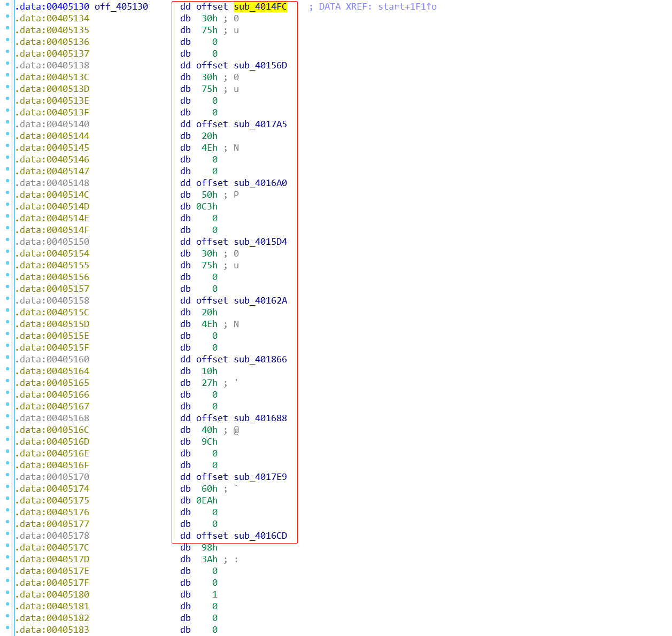Select address .data:00405183
Viewport: 672px width, 636px height.
pyautogui.click(x=52, y=630)
